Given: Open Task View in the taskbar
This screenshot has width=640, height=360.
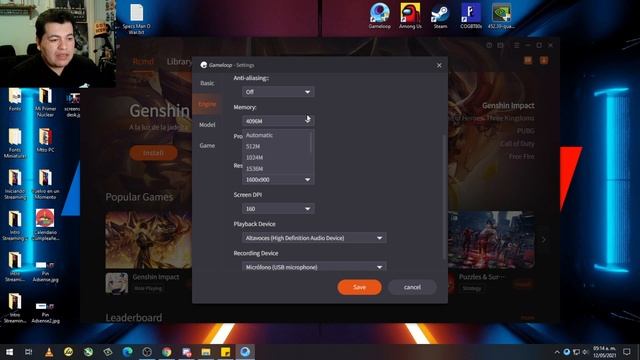Looking at the screenshot, I should point(29,352).
